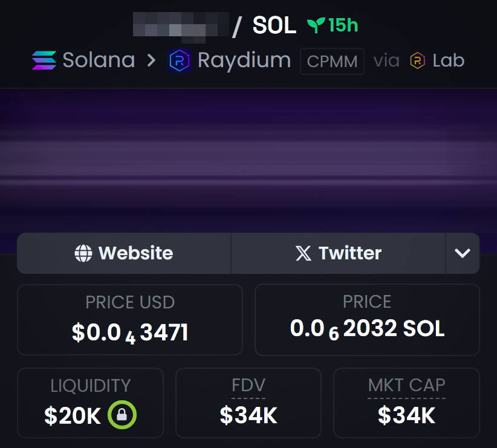Click the globe icon on Website button
The width and height of the screenshot is (497, 448).
tap(83, 253)
